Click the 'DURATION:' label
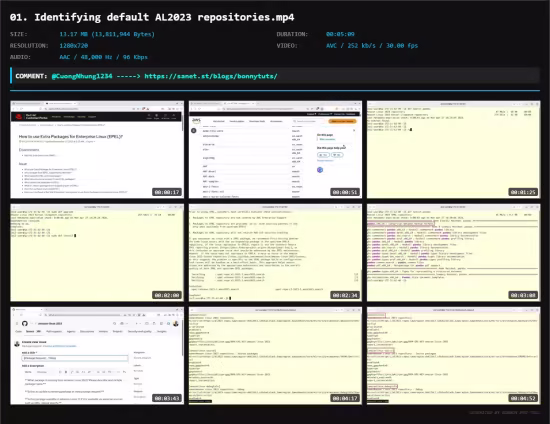550x424 pixels. 292,34
